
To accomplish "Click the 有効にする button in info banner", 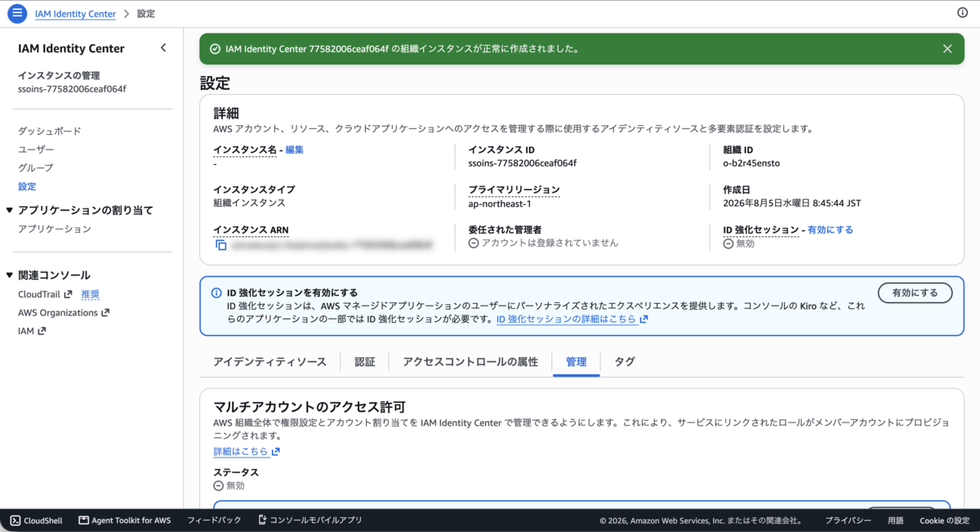I will pyautogui.click(x=915, y=293).
